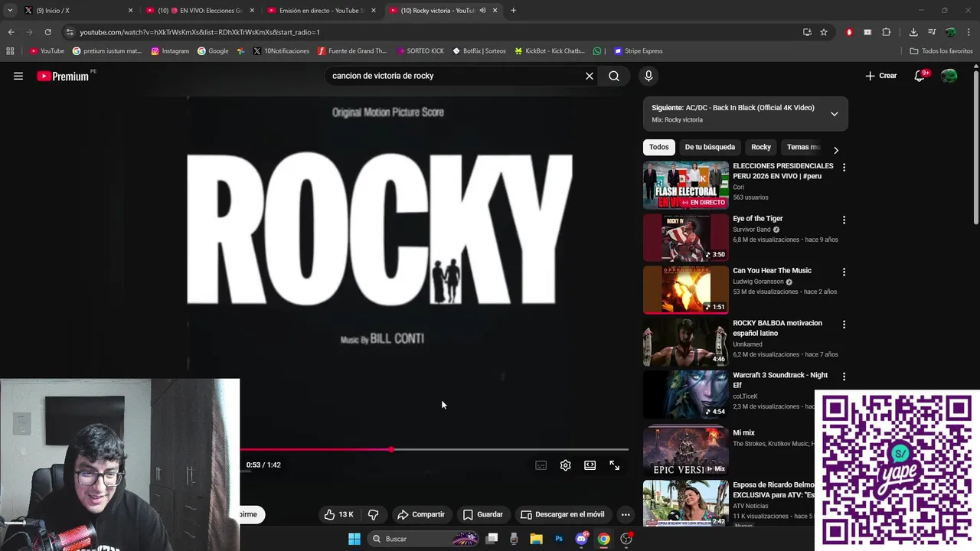Screen dimensions: 980x551
Task: Open the SORTEO KICK bookmark
Action: click(420, 51)
